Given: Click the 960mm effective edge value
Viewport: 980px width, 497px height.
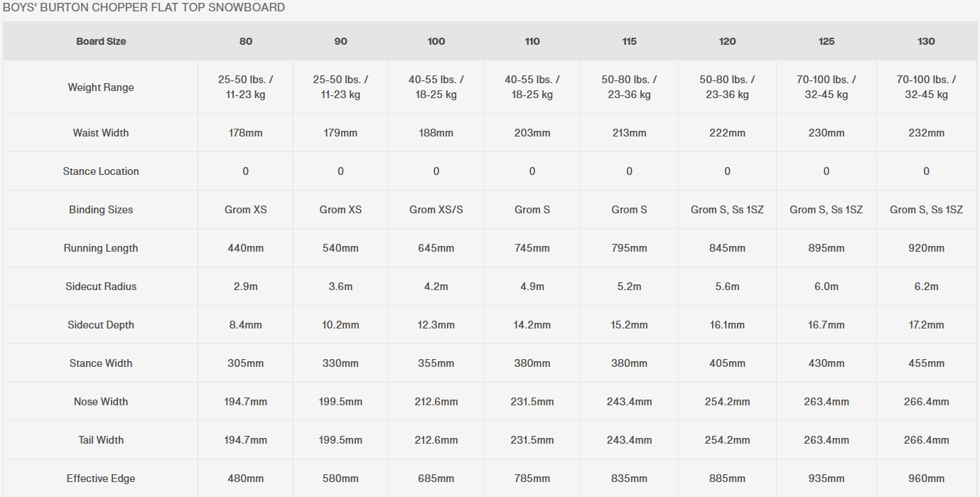Looking at the screenshot, I should pos(926,479).
